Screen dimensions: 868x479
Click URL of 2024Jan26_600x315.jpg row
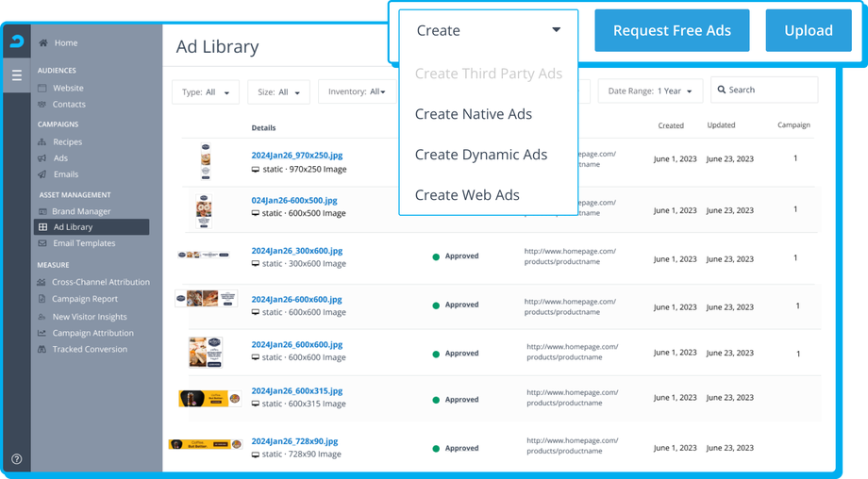click(573, 398)
